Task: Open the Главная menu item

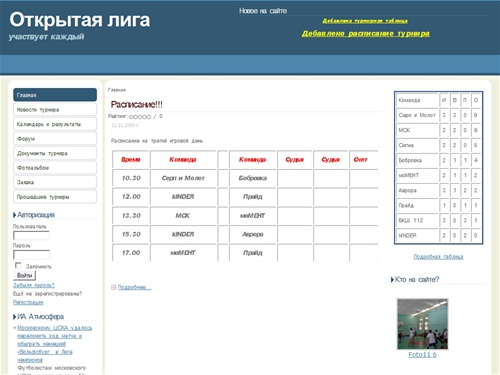Action: point(55,95)
